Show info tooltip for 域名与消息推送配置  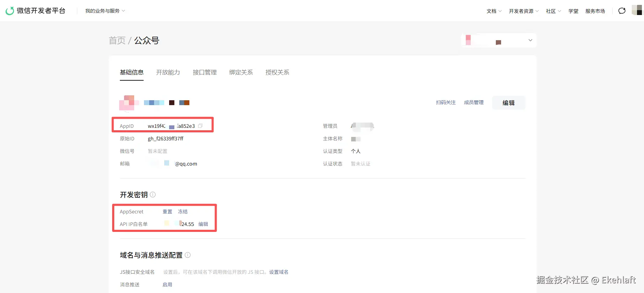tap(188, 255)
